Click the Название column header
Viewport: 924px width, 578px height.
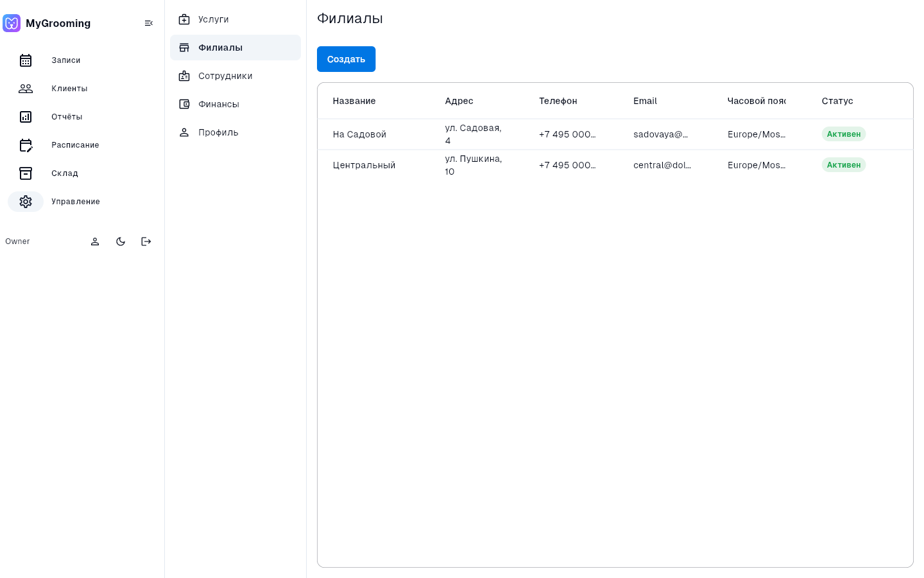pos(354,101)
